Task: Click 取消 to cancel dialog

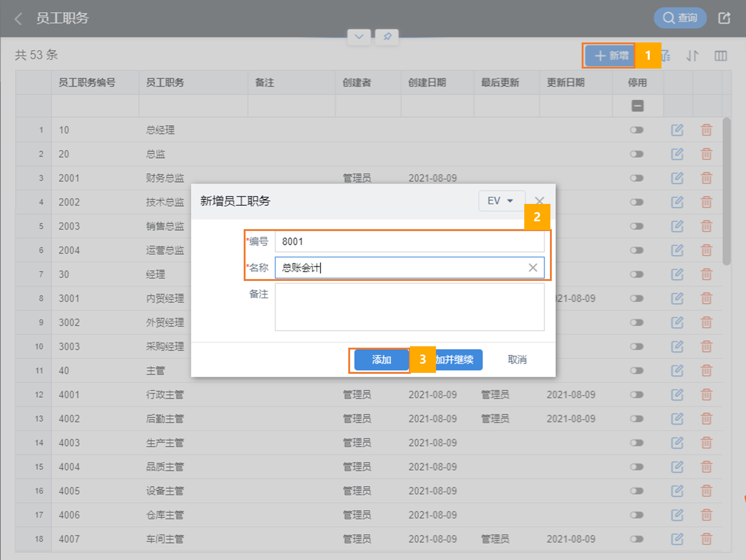Action: click(517, 360)
